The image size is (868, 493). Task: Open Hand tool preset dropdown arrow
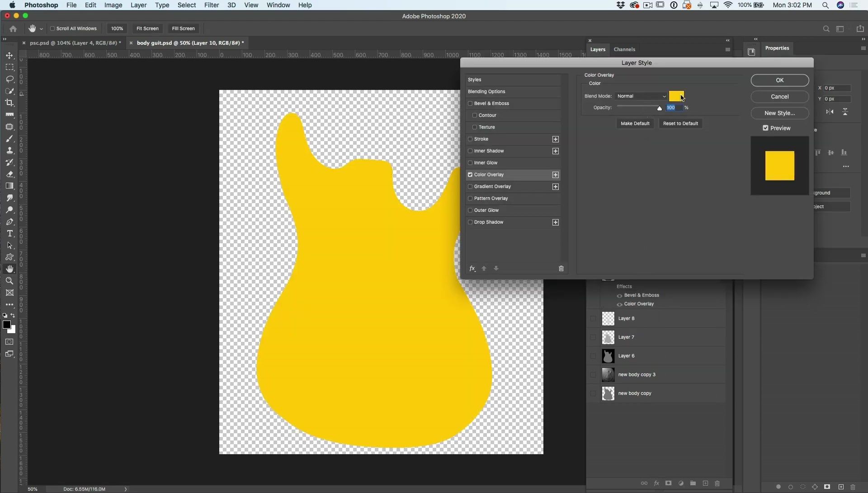coord(41,29)
